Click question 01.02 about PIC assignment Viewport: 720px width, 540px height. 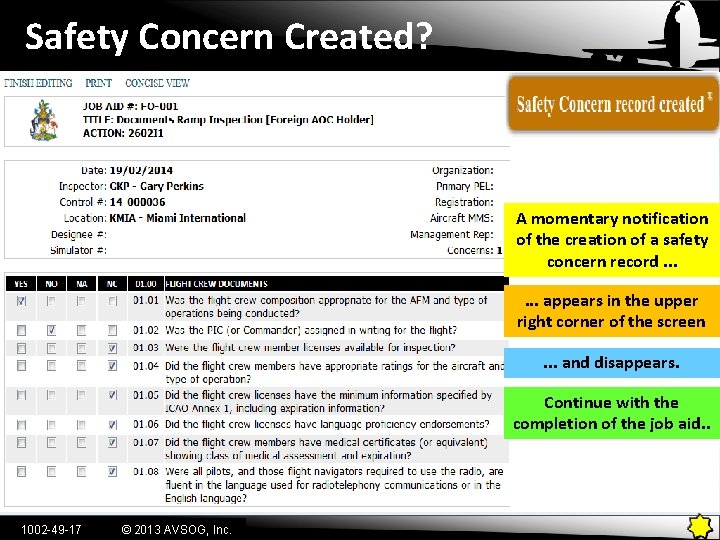click(311, 330)
